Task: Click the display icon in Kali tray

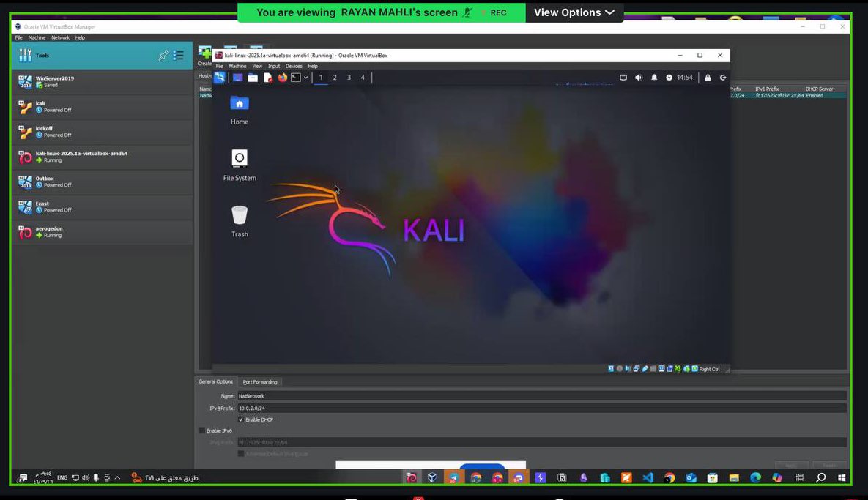Action: 623,78
